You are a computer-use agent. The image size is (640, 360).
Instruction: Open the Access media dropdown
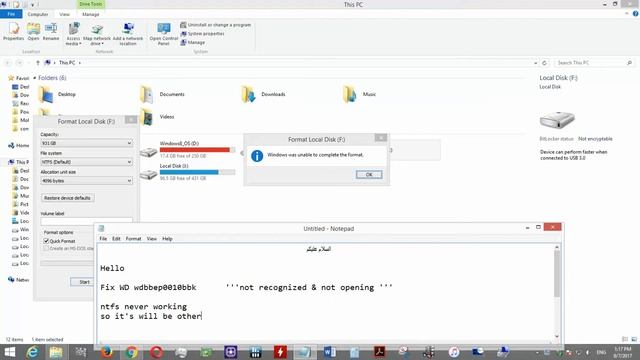click(73, 34)
